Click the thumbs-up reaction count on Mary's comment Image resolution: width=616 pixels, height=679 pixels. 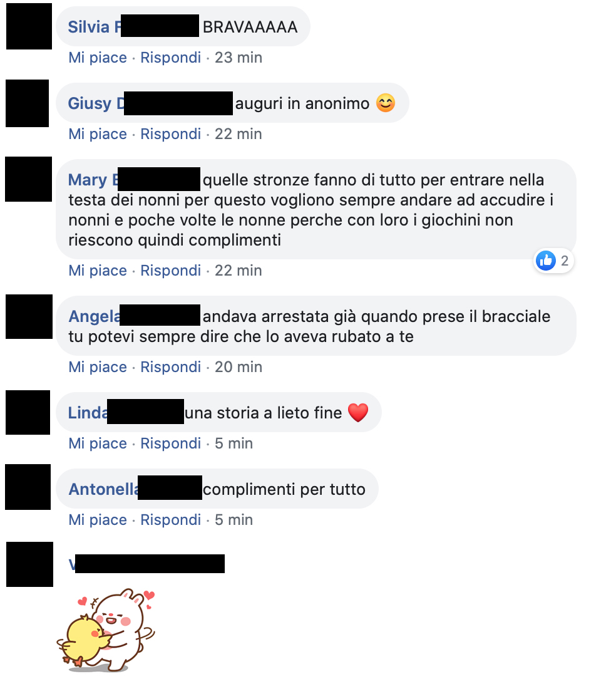[x=553, y=261]
